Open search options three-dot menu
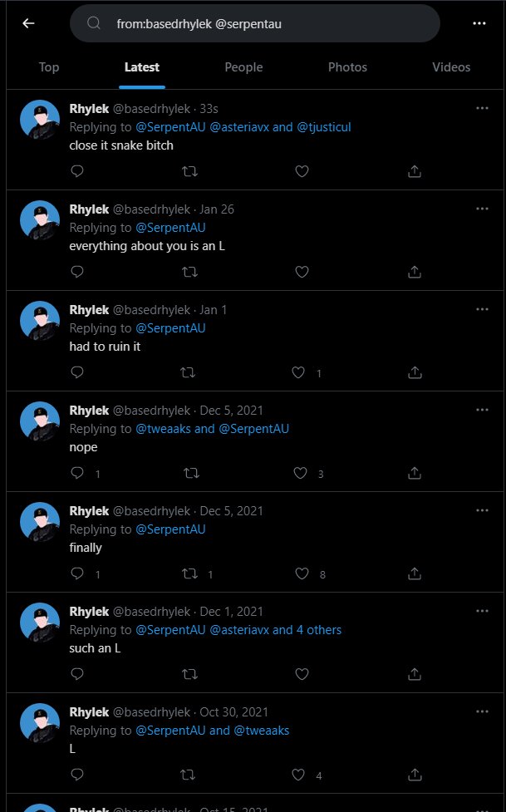This screenshot has width=506, height=812. [479, 23]
